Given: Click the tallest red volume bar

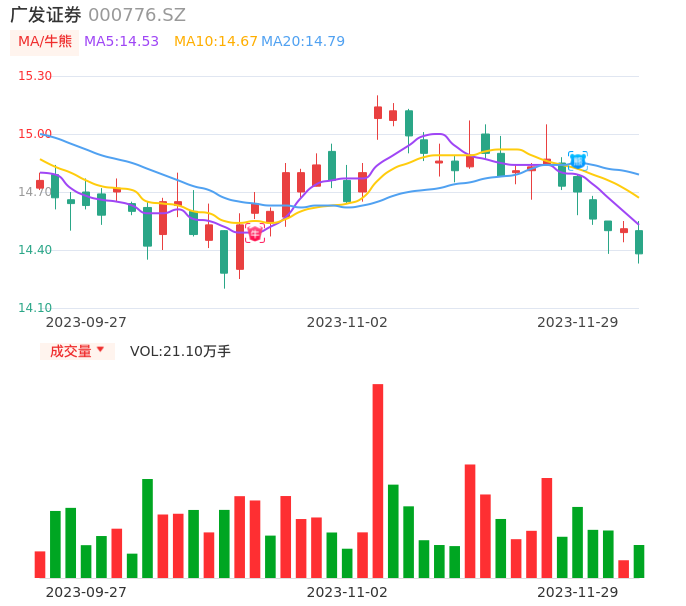Looking at the screenshot, I should click(x=378, y=480).
